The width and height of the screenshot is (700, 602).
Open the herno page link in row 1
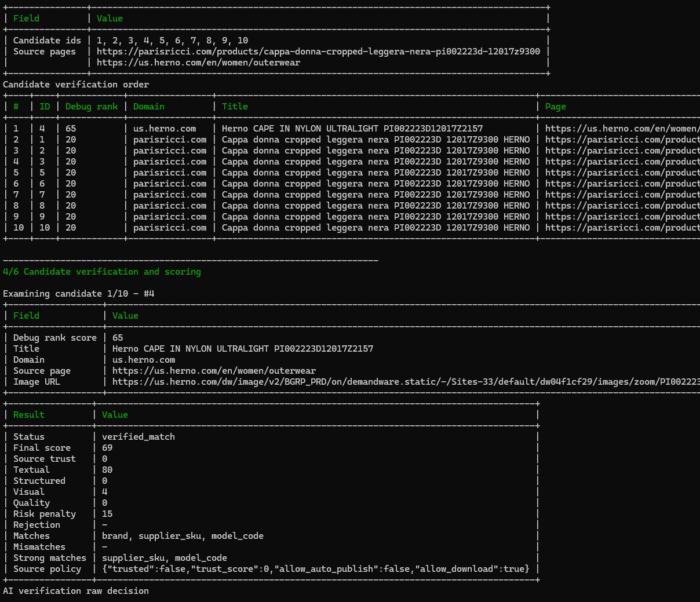tap(622, 129)
